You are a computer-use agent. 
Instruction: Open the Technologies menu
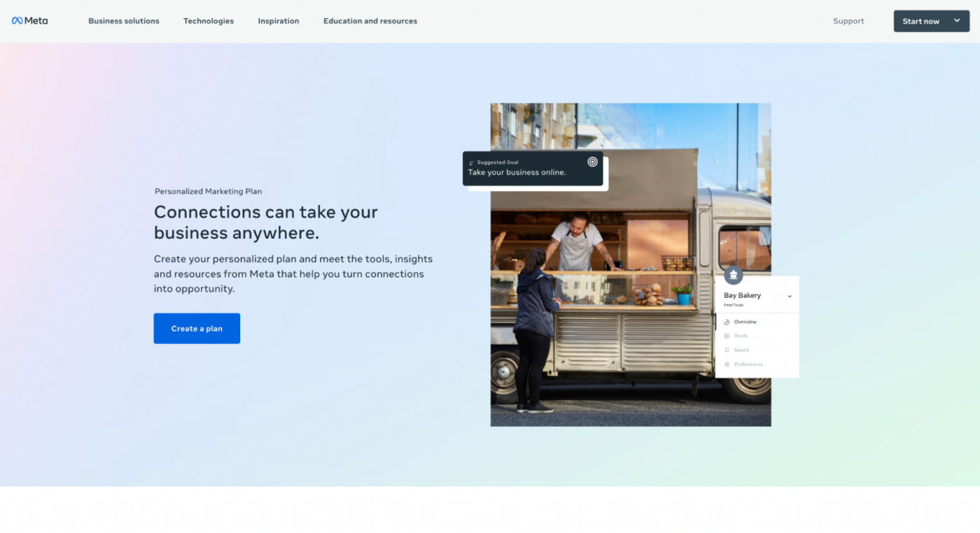pyautogui.click(x=209, y=21)
